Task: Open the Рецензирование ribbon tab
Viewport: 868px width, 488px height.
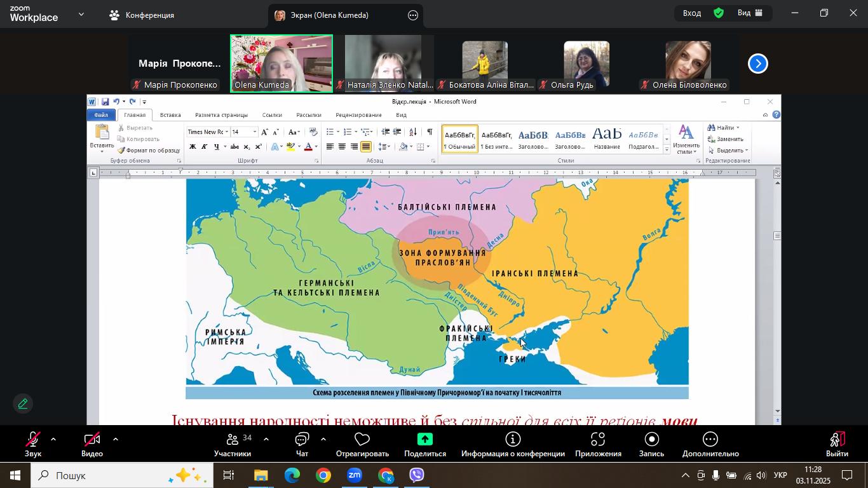Action: coord(358,115)
